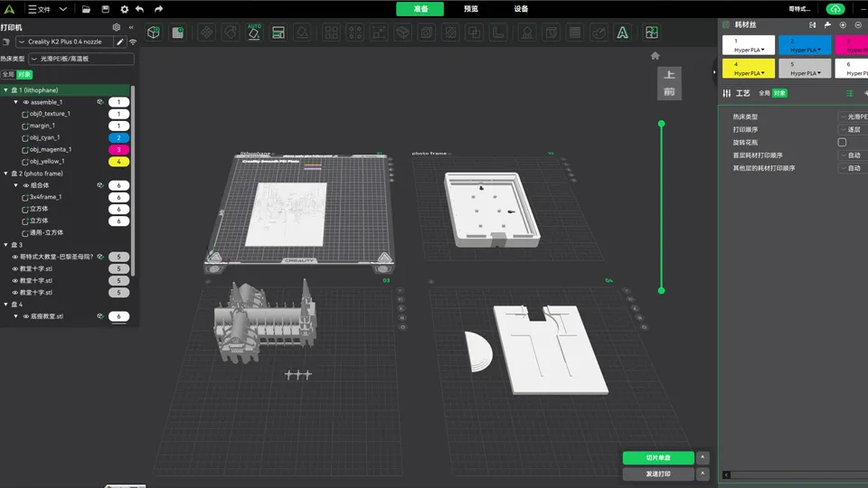Image resolution: width=868 pixels, height=488 pixels.
Task: Click the magenta badge 3 of obj_magenta_1
Action: coord(118,149)
